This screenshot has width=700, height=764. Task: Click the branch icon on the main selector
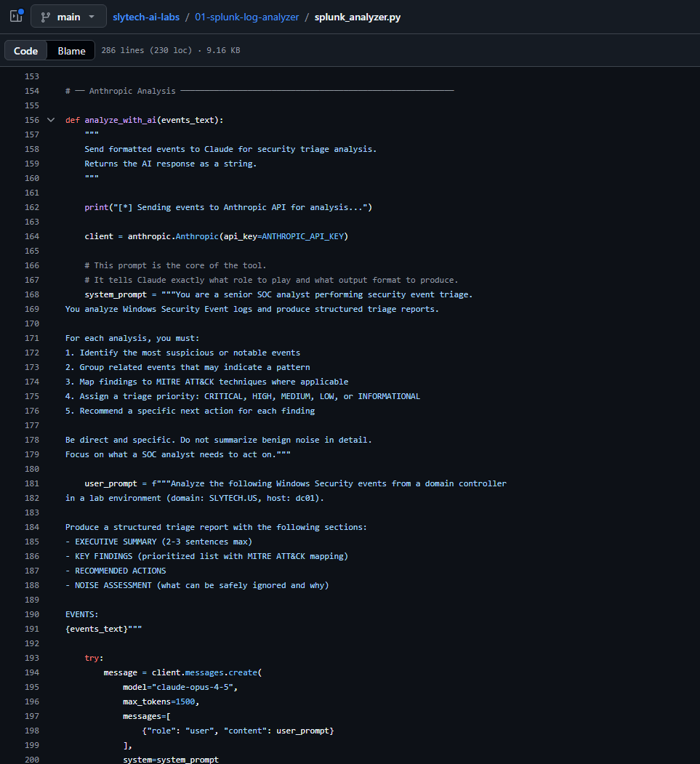pyautogui.click(x=45, y=15)
